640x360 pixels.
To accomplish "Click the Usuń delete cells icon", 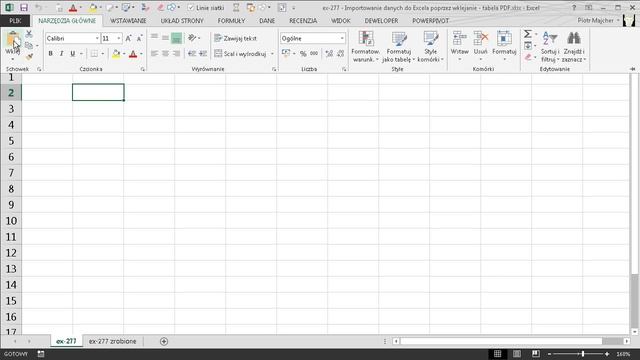I will coord(481,38).
